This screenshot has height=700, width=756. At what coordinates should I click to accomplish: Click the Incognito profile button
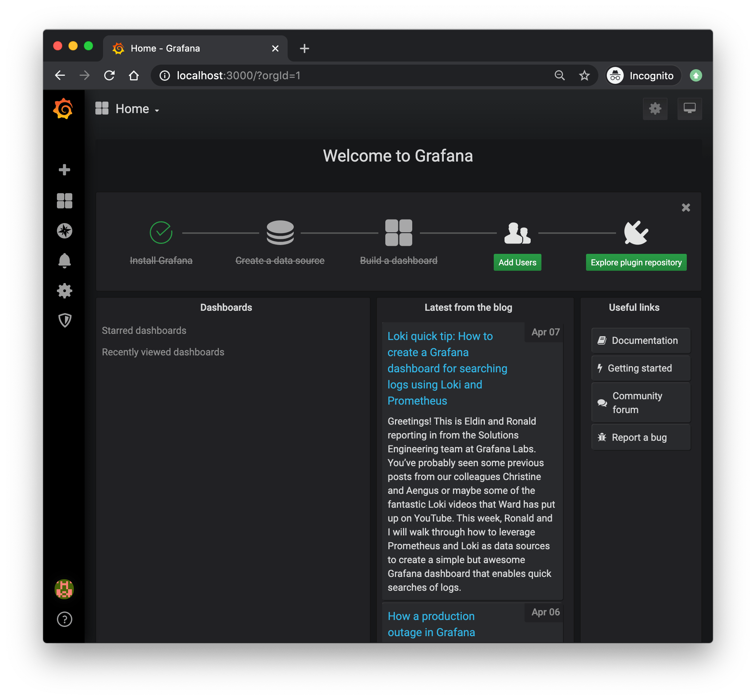click(643, 75)
